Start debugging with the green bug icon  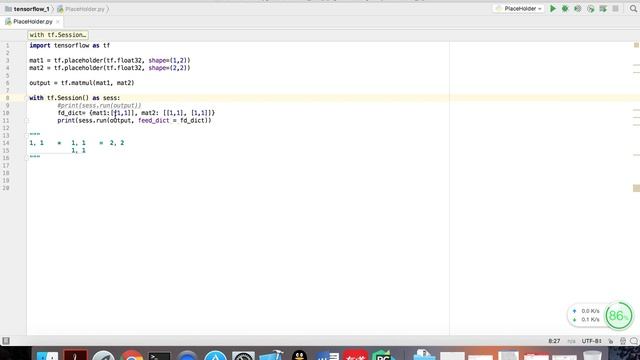pyautogui.click(x=565, y=9)
